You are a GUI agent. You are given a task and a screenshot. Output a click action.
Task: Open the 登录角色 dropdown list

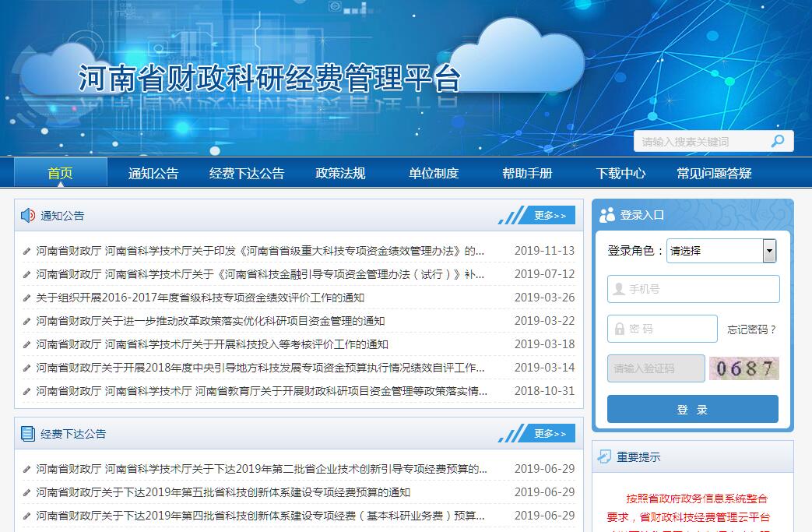click(769, 251)
